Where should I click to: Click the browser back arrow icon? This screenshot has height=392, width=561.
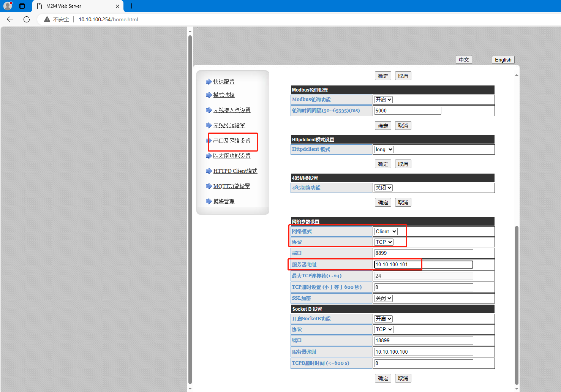[x=10, y=19]
